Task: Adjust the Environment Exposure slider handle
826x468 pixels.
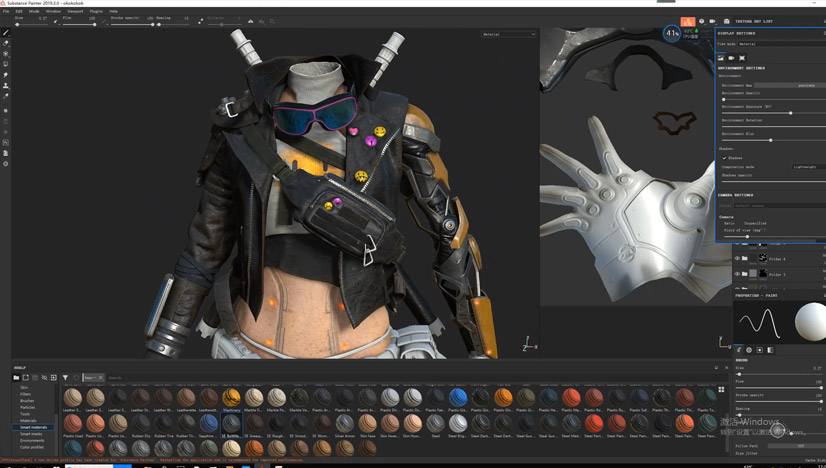Action: (790, 113)
